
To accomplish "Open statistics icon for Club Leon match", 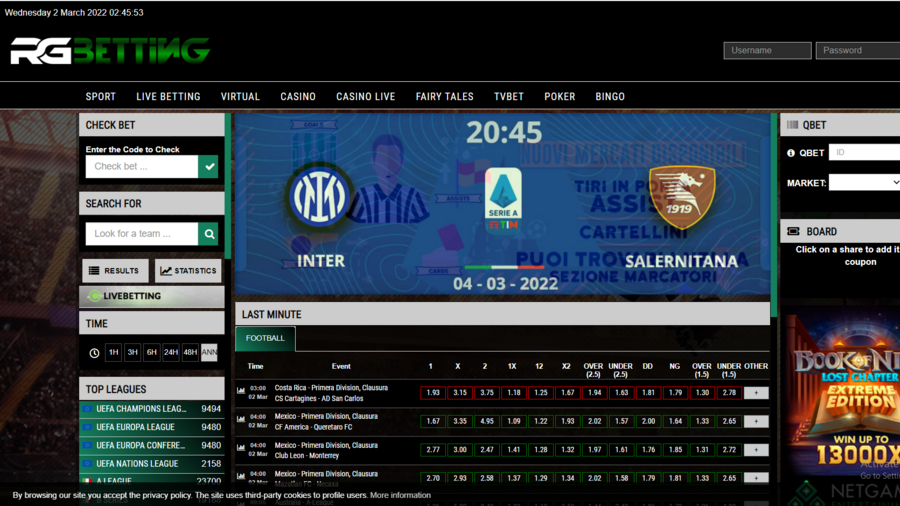I will coord(241,448).
